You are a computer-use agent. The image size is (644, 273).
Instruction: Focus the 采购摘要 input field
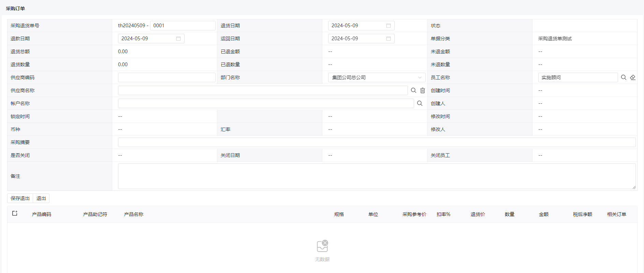(x=377, y=142)
